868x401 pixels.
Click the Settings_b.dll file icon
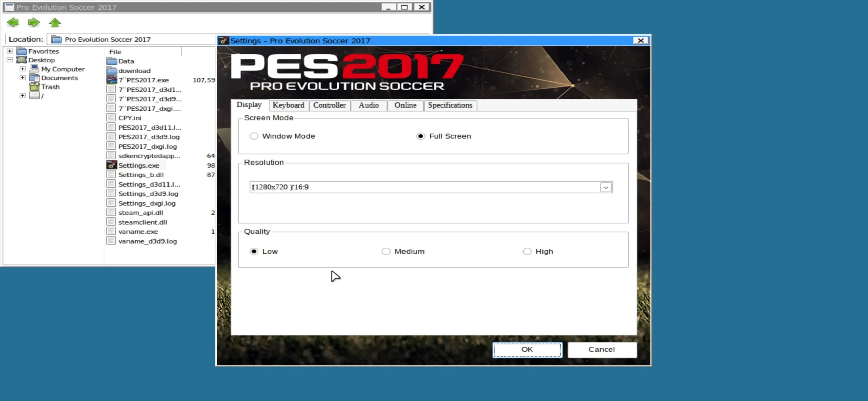pyautogui.click(x=111, y=175)
